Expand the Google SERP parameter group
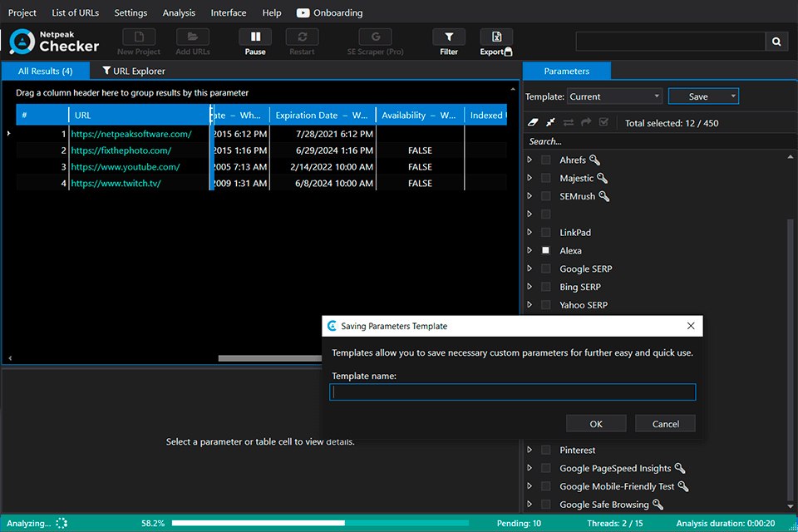Viewport: 798px width, 532px height. (530, 268)
